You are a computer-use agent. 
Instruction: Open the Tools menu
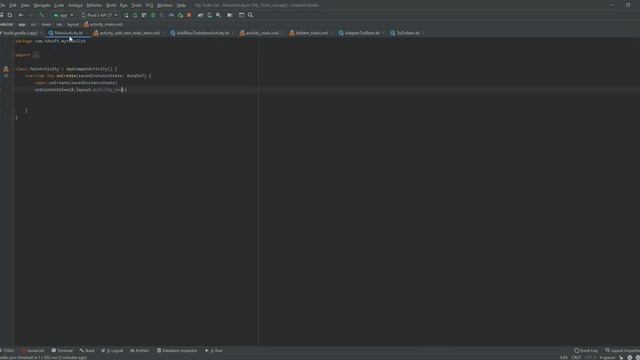tap(136, 5)
